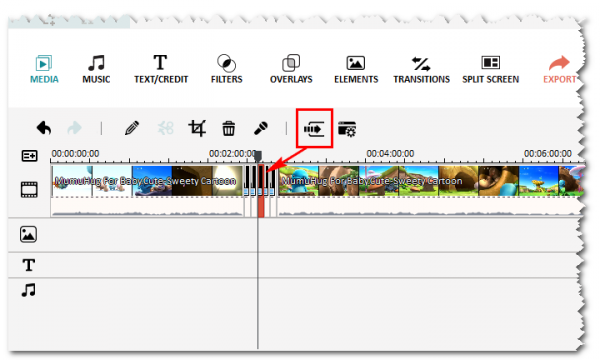Click the pencil edit icon
The height and width of the screenshot is (360, 600).
tap(132, 128)
